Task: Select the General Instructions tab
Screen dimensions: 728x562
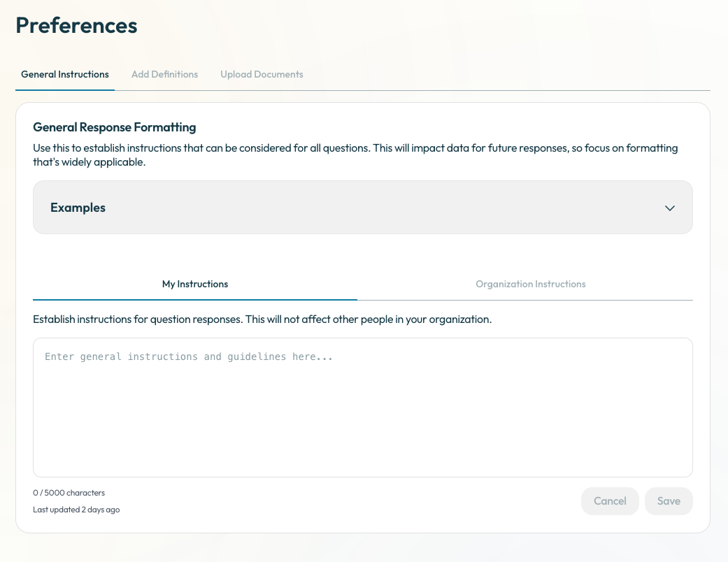Action: pyautogui.click(x=65, y=74)
